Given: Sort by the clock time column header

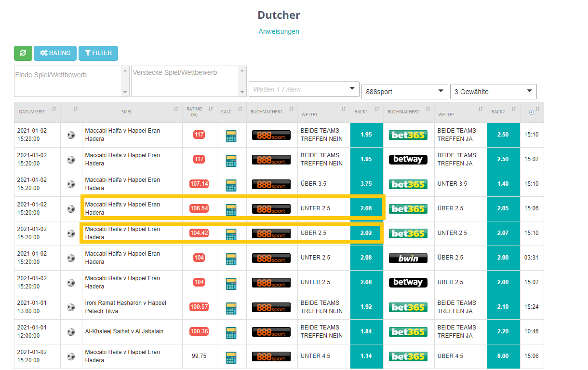Looking at the screenshot, I should click(532, 111).
